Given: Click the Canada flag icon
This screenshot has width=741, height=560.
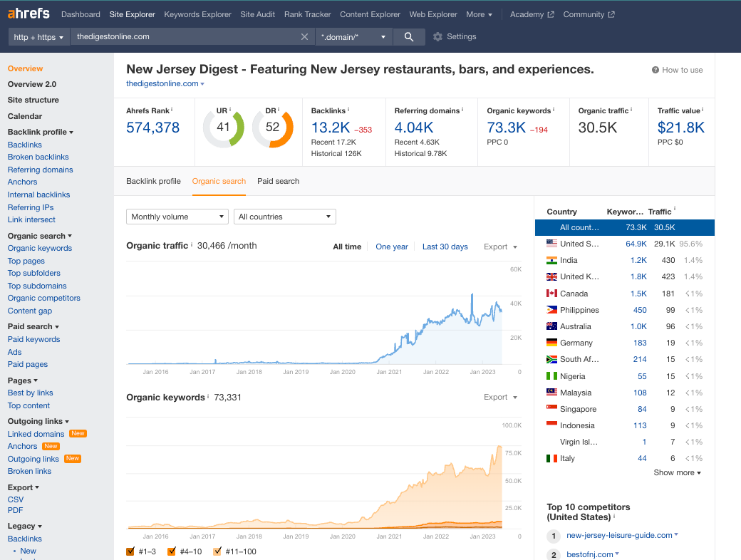Looking at the screenshot, I should pos(551,294).
